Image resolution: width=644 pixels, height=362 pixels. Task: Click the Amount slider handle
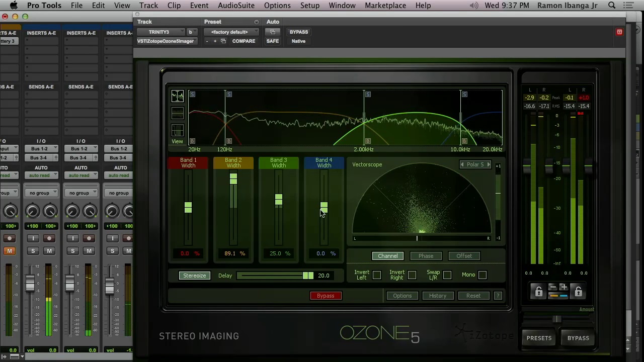click(x=556, y=319)
